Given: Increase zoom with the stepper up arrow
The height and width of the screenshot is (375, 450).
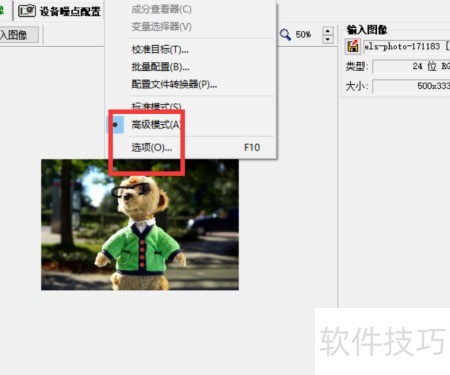Looking at the screenshot, I should [x=328, y=31].
